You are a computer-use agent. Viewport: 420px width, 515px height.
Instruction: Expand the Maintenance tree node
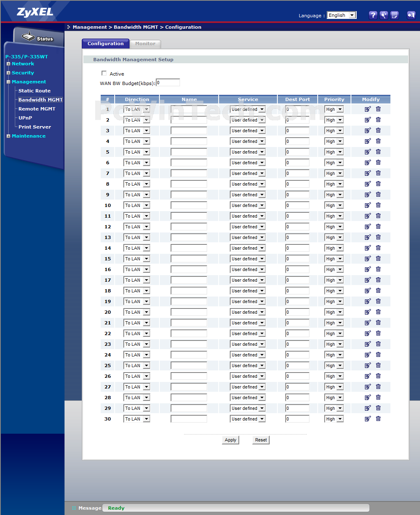coord(8,136)
